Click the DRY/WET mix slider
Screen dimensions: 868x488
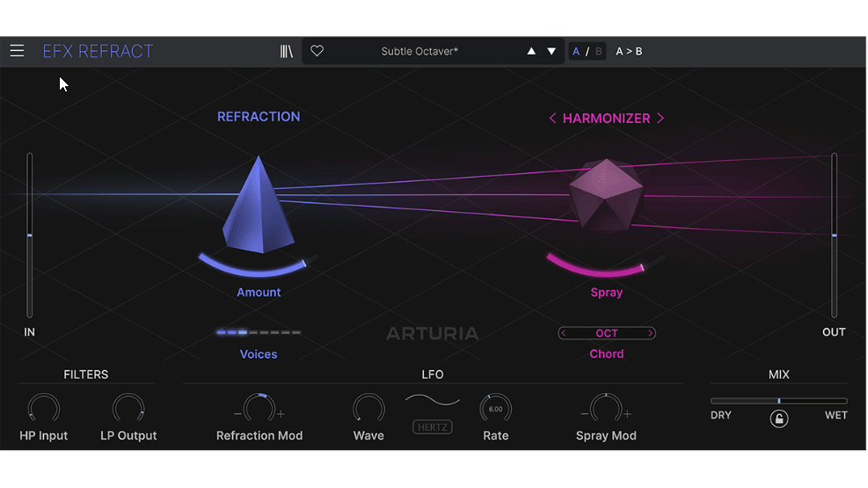(x=779, y=401)
